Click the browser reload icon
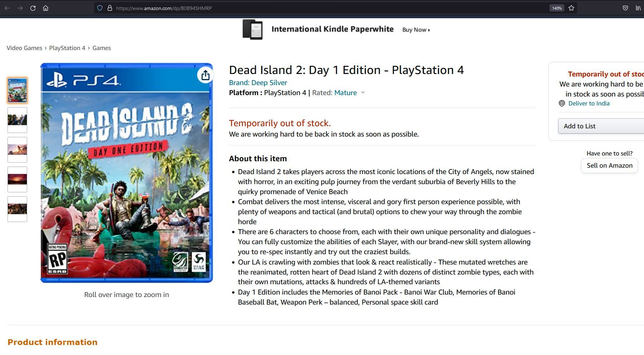 33,8
